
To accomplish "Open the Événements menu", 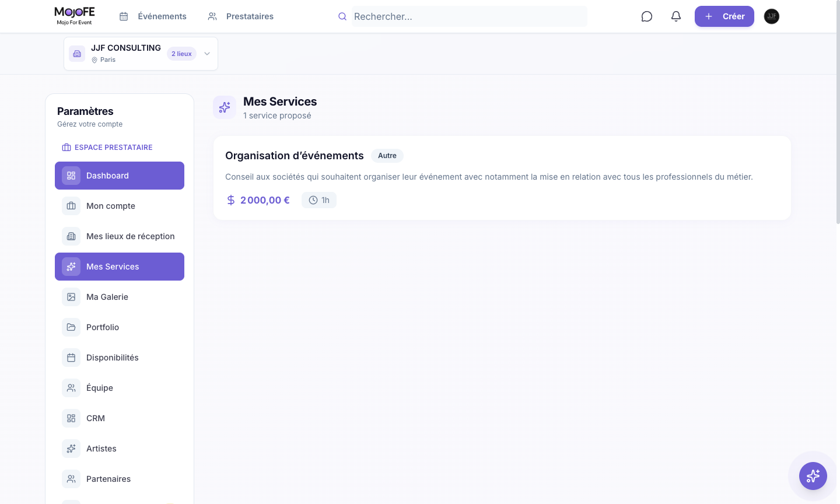I will pyautogui.click(x=153, y=16).
